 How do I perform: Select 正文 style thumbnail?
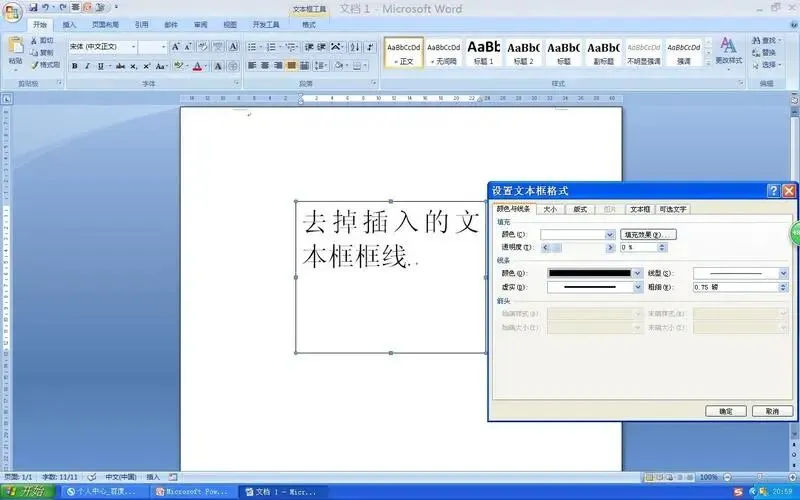tap(404, 52)
